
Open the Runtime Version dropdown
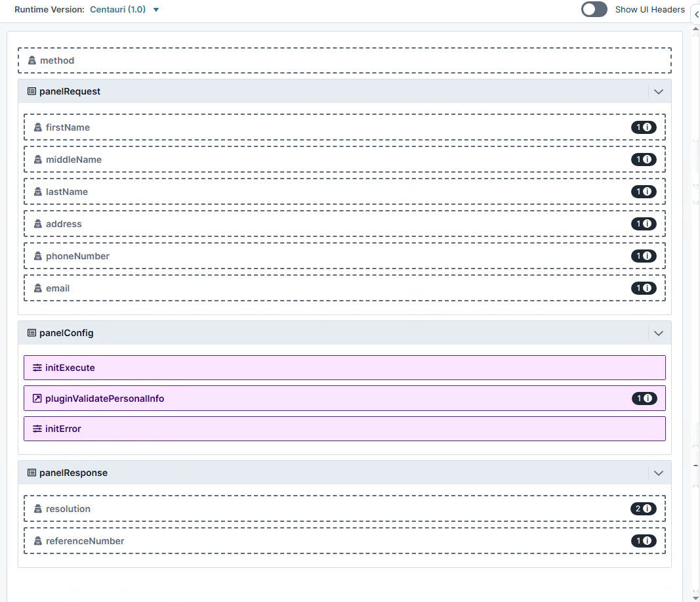(155, 10)
